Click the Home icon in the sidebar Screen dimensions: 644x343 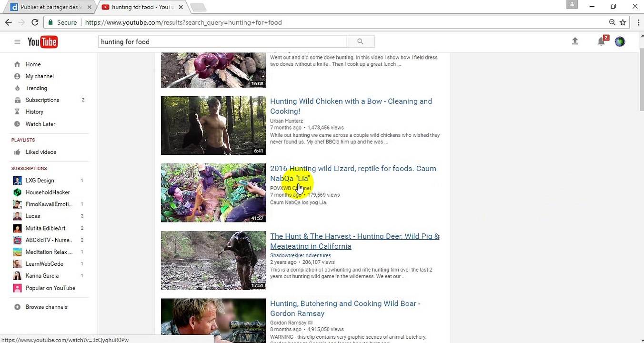[17, 64]
